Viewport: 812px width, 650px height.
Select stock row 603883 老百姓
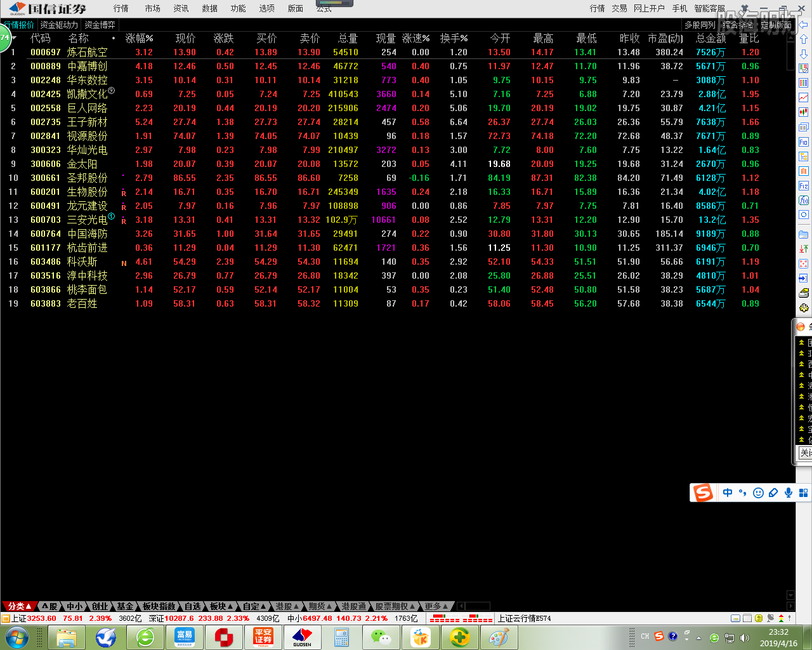pos(393,303)
